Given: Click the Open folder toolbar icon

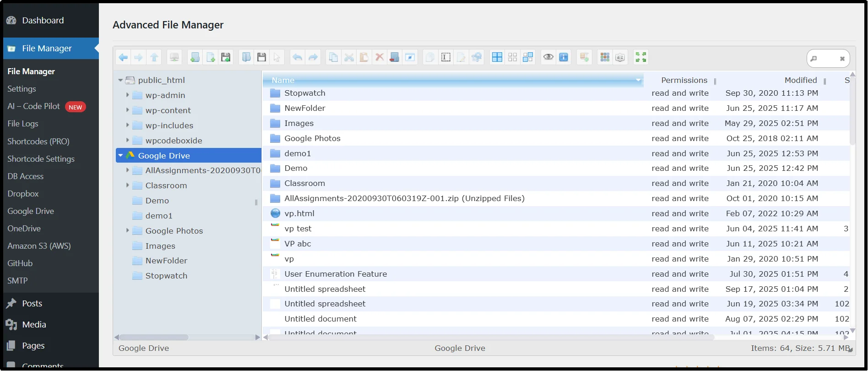Looking at the screenshot, I should (246, 57).
